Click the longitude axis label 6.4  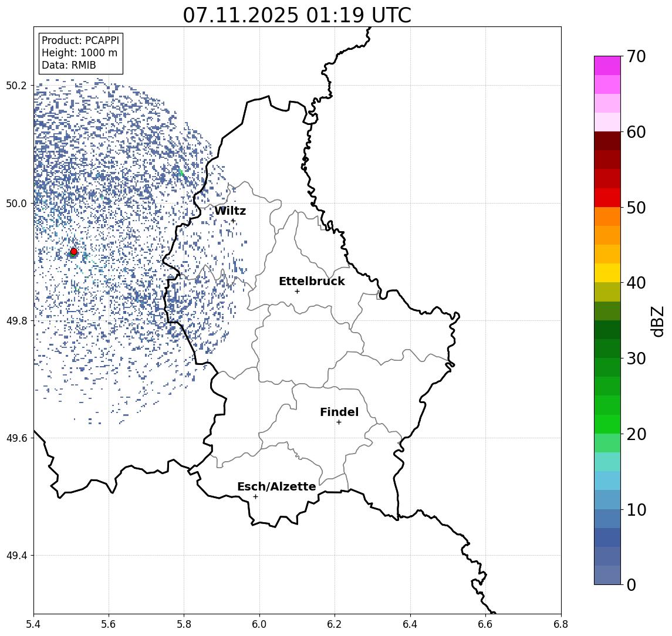click(x=411, y=624)
